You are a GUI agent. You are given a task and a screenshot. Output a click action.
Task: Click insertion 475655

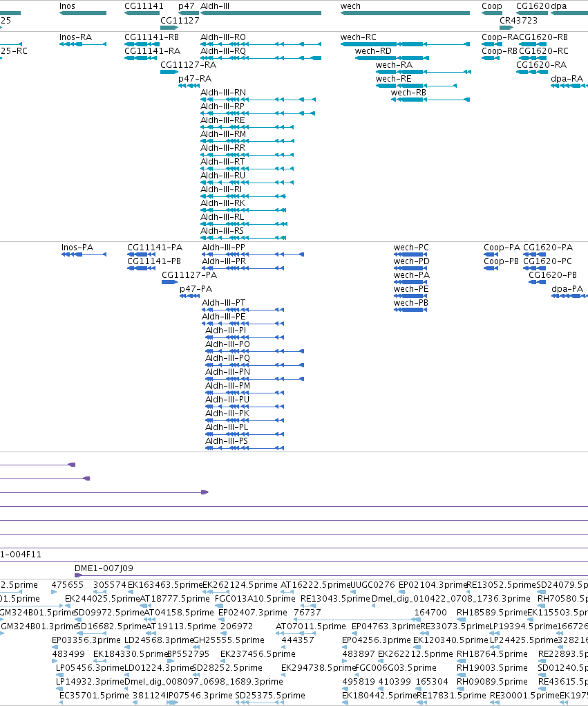click(54, 592)
